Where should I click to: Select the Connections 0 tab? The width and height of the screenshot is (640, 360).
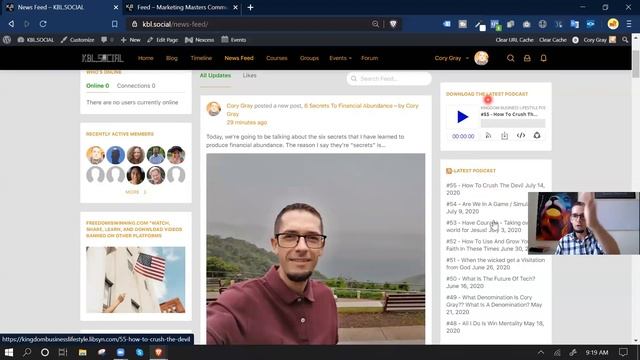[136, 86]
